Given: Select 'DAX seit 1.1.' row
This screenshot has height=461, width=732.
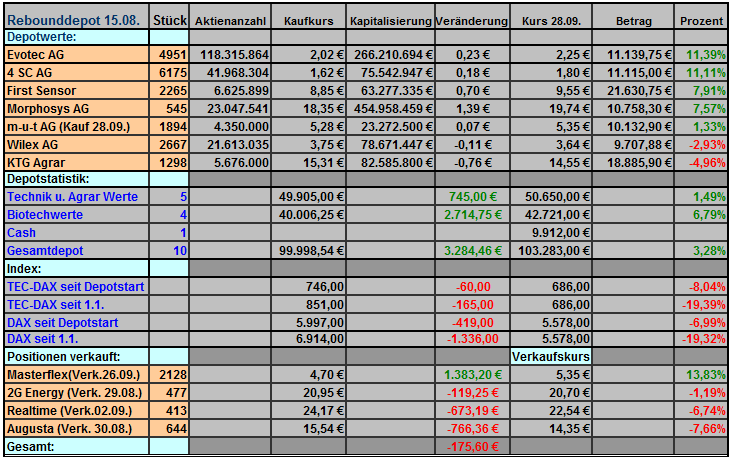Looking at the screenshot, I should click(42, 339).
